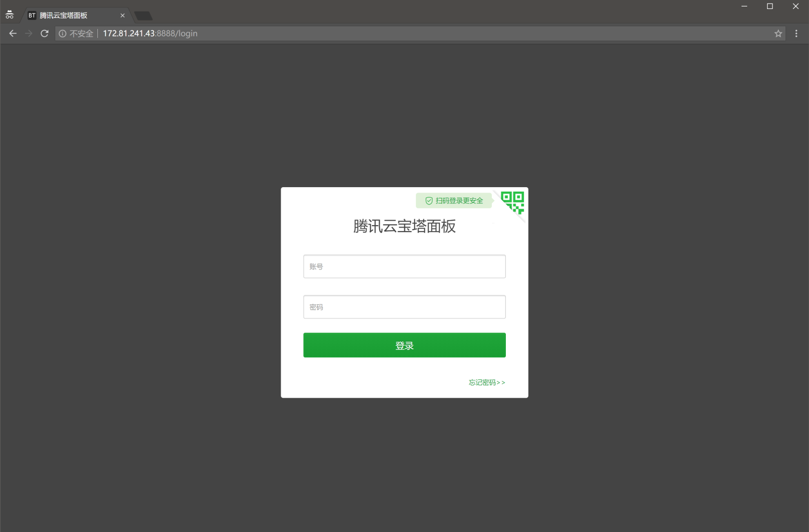Click the site info icon showing 不安全
The height and width of the screenshot is (532, 809).
(62, 33)
